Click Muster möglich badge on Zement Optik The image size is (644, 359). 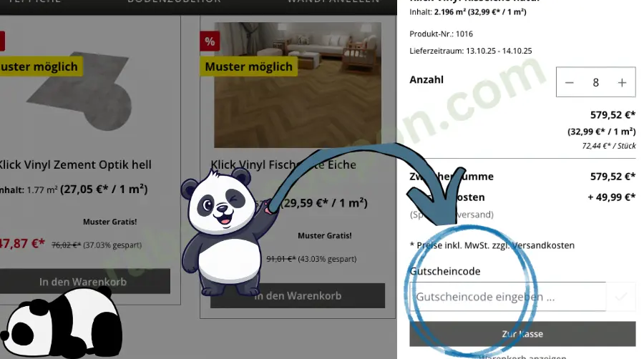40,67
